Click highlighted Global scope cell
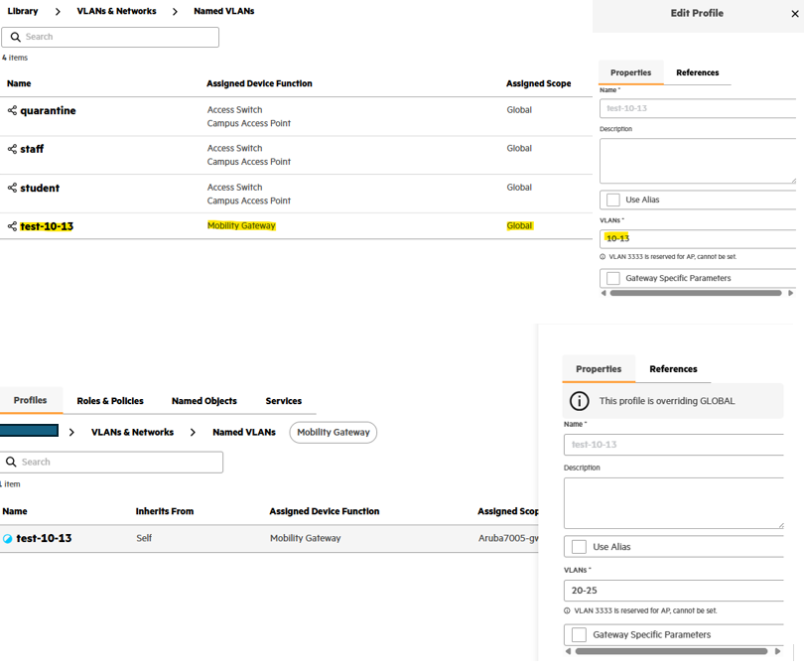This screenshot has width=804, height=672. [519, 225]
